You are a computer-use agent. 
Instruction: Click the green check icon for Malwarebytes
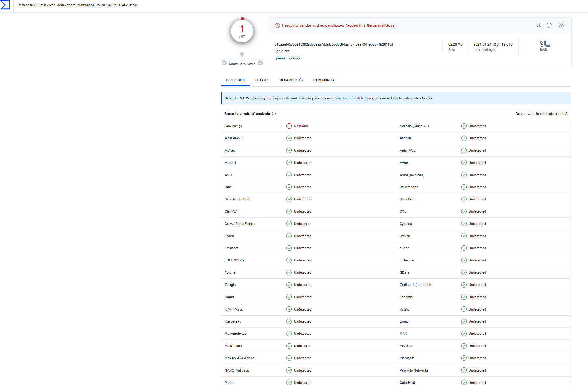[289, 334]
